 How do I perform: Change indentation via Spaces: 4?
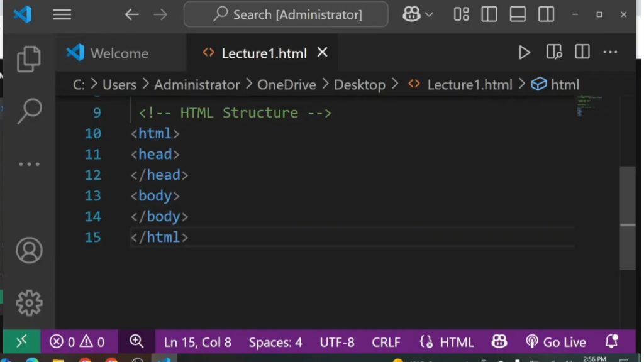[x=275, y=342]
